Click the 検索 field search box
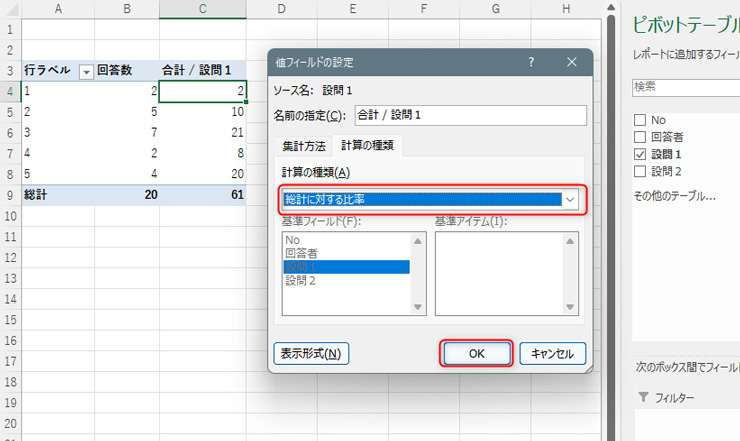740x441 pixels. [685, 87]
